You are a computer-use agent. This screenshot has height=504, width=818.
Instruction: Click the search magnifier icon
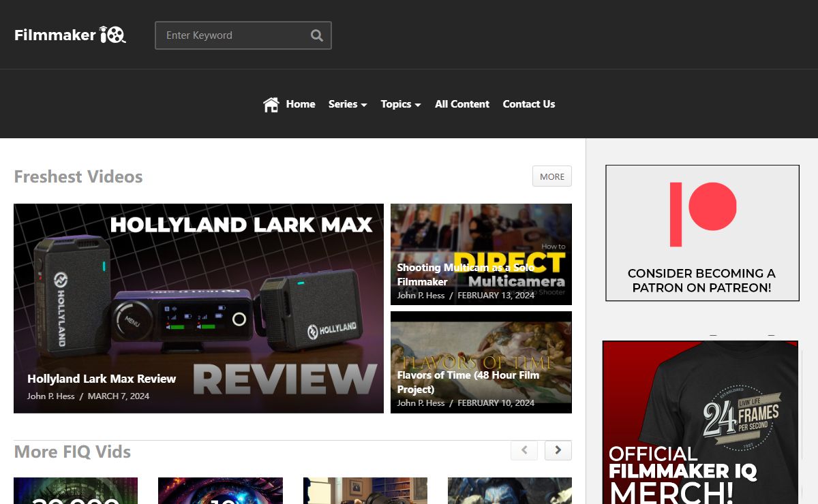pyautogui.click(x=317, y=35)
